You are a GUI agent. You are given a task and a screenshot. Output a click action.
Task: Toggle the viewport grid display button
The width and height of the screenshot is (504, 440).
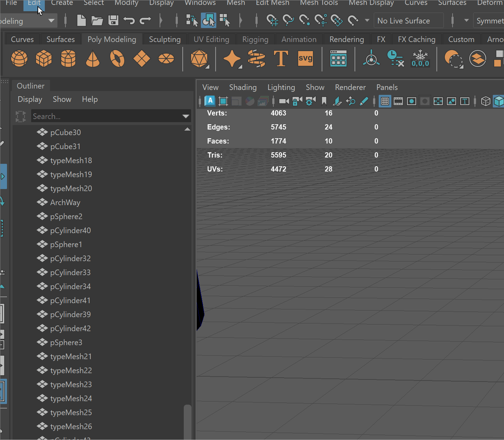click(385, 102)
